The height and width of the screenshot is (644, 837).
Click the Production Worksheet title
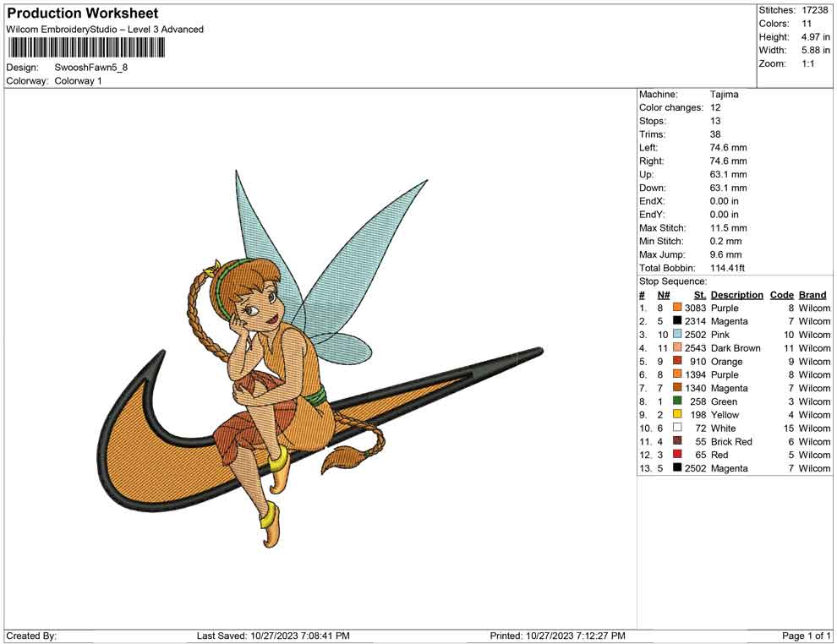click(83, 14)
